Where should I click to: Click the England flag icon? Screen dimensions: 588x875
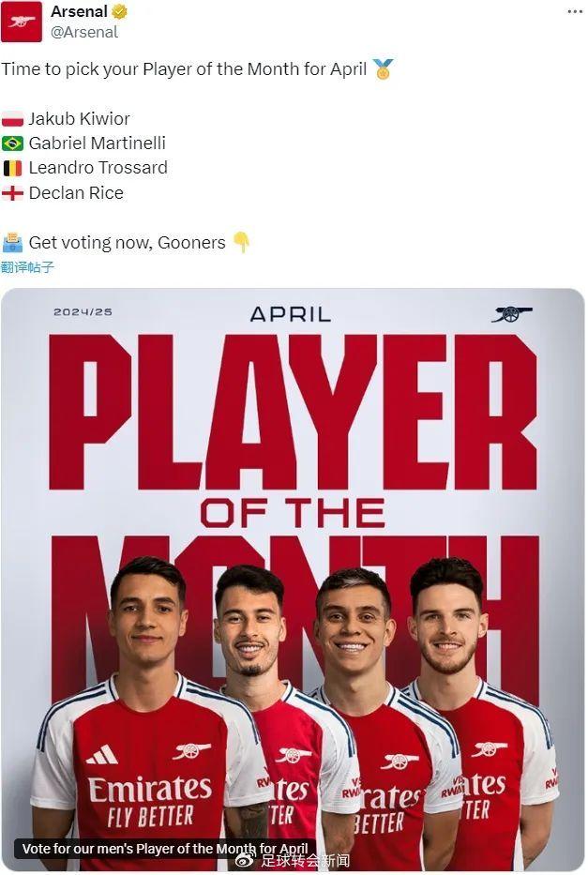tap(12, 193)
